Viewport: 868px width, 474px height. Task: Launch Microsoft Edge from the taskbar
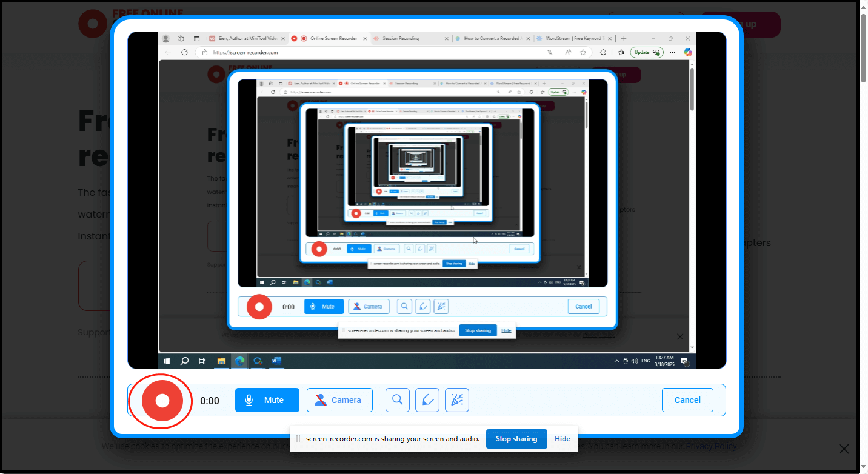tap(239, 361)
